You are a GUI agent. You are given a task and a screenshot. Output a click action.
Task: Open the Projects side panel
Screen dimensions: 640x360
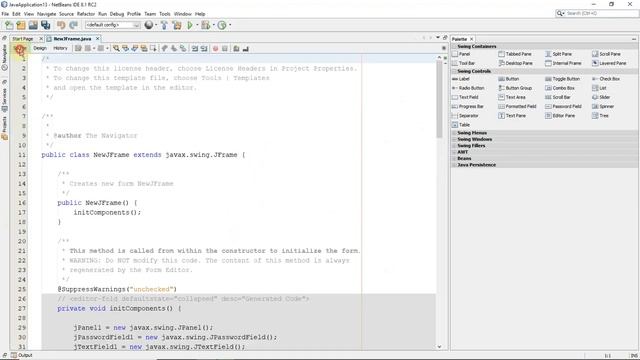tap(4, 128)
